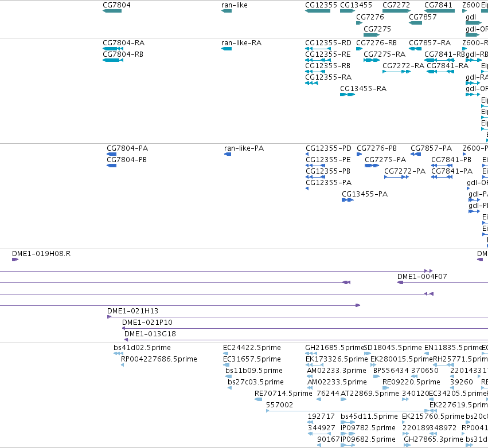This screenshot has height=448, width=488.
Task: Click the CG12355-PD protein label
Action: pyautogui.click(x=329, y=148)
